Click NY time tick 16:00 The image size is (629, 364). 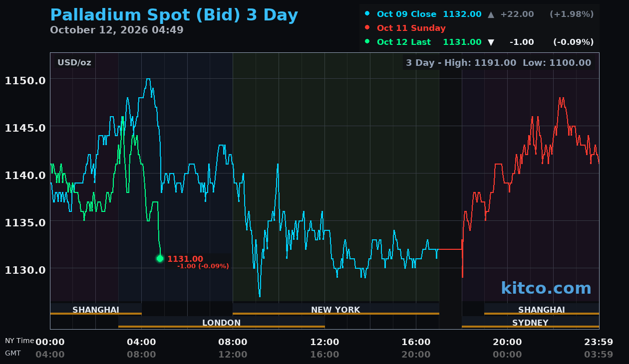pos(416,342)
